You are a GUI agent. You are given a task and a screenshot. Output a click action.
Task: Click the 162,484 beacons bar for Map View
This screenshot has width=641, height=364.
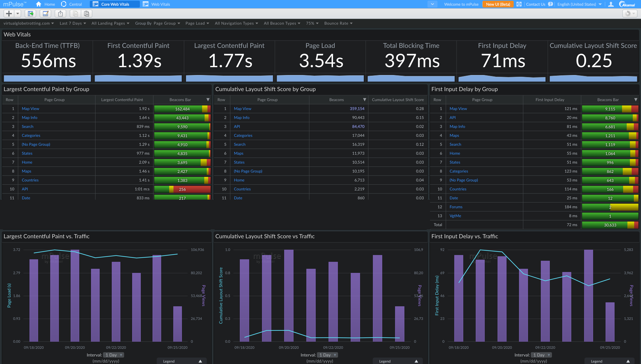coord(182,109)
